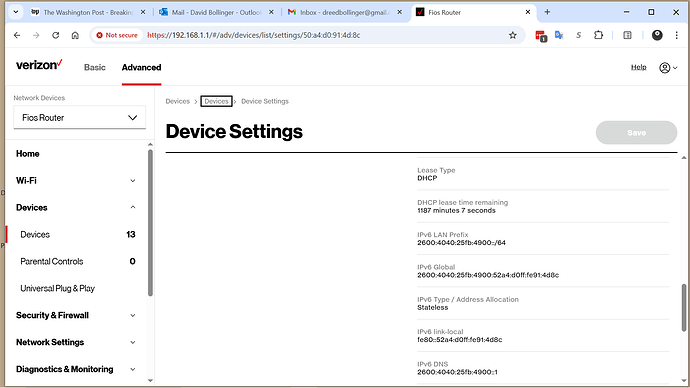Open a new browser tab
690x388 pixels.
pyautogui.click(x=547, y=12)
